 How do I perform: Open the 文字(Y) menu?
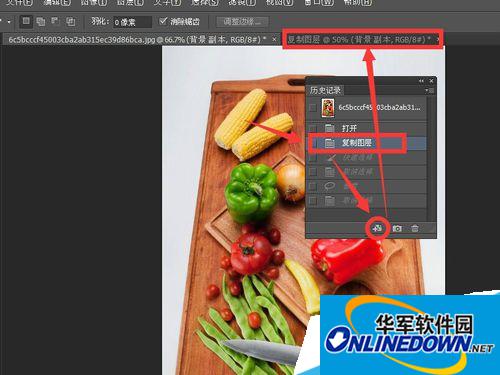(x=167, y=3)
